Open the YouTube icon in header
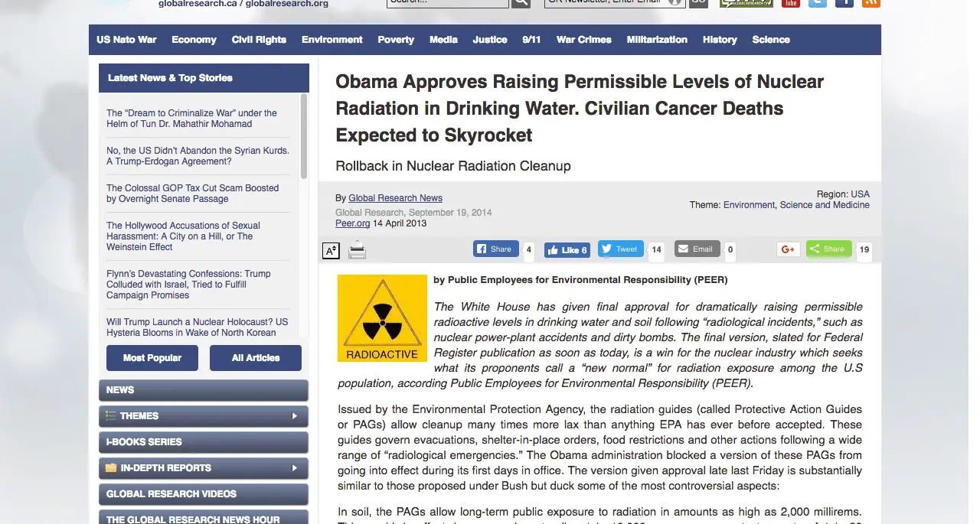 790,2
